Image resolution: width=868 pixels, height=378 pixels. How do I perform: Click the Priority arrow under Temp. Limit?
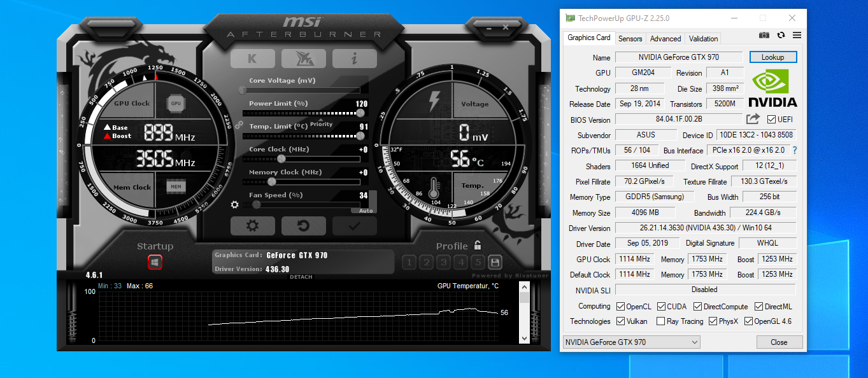point(322,120)
